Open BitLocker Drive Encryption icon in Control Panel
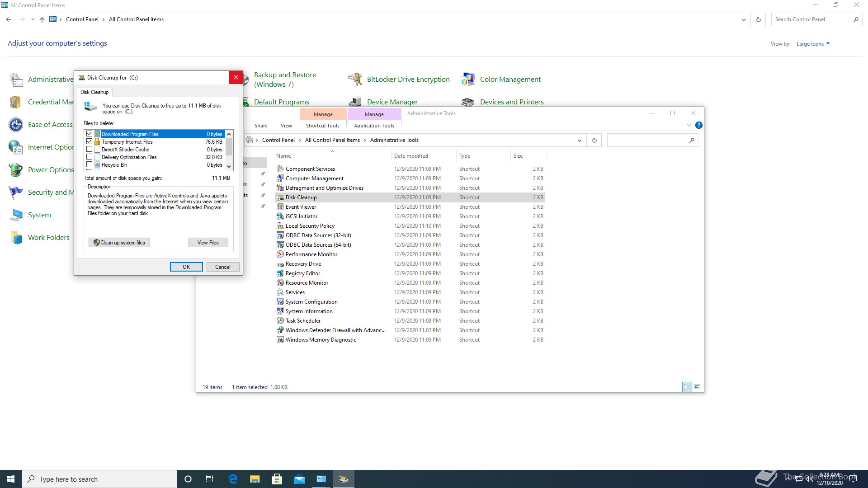868x488 pixels. point(355,79)
